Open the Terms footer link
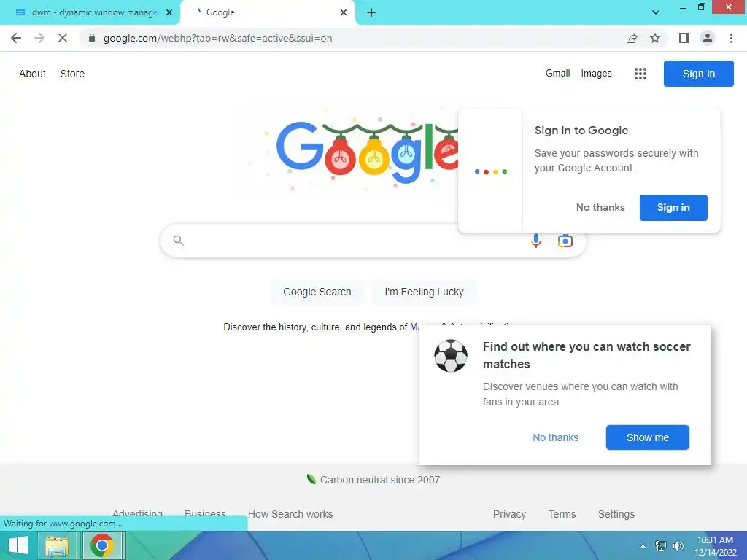This screenshot has width=747, height=560. tap(562, 514)
